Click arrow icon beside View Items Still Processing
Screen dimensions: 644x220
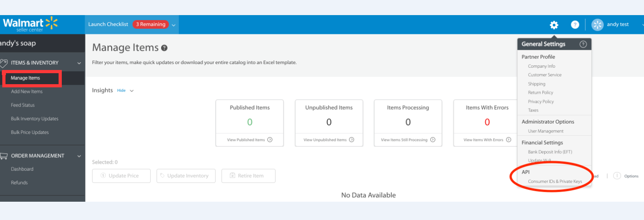pyautogui.click(x=433, y=140)
